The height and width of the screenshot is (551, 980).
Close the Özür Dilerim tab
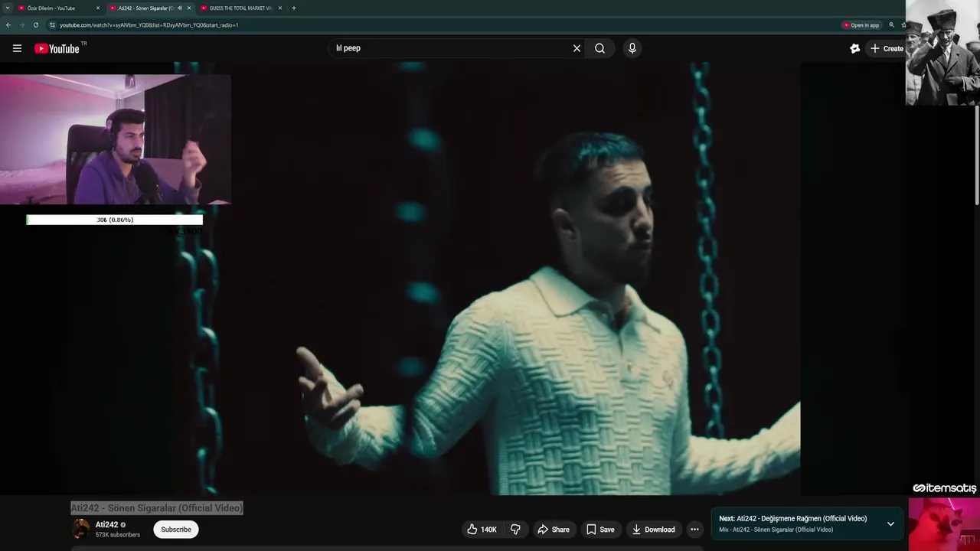click(x=97, y=8)
